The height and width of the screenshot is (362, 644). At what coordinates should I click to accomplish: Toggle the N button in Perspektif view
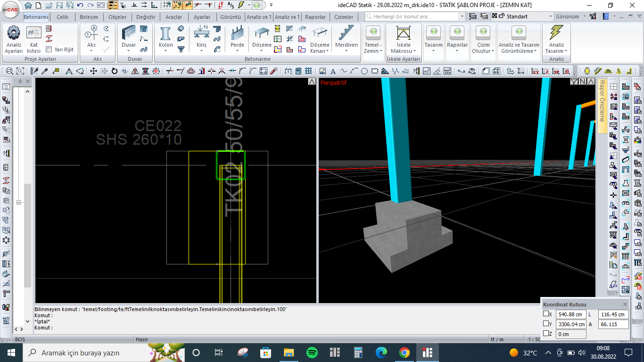[582, 82]
